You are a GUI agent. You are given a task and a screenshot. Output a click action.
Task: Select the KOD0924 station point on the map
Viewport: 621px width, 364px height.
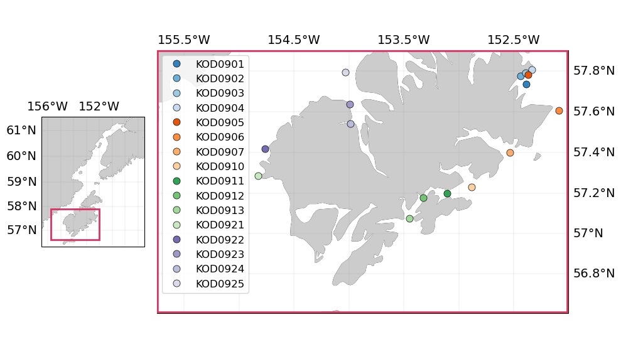pos(350,124)
